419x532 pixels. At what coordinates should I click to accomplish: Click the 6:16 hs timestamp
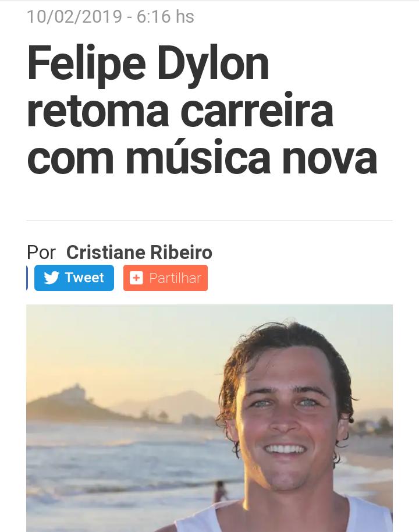point(165,17)
